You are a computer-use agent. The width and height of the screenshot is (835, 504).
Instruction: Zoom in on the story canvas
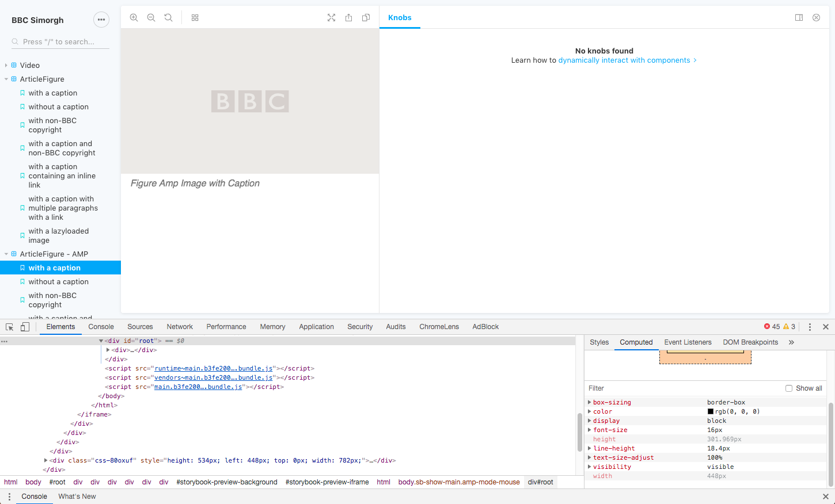click(134, 17)
